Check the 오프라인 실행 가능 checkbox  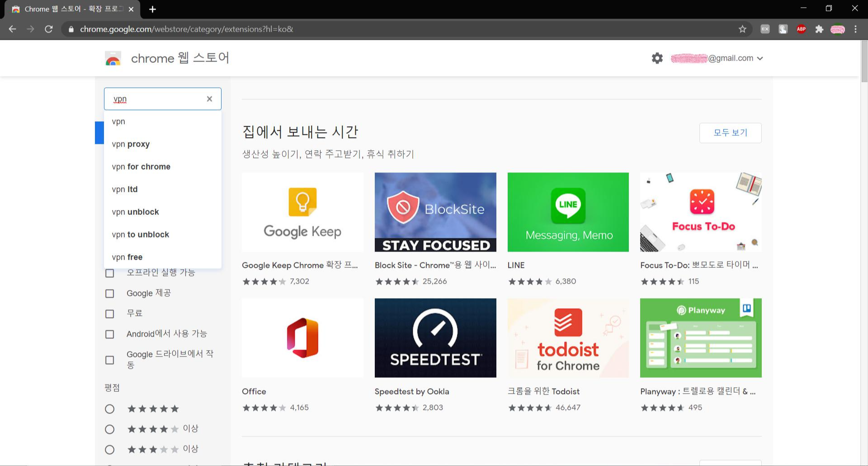point(109,273)
